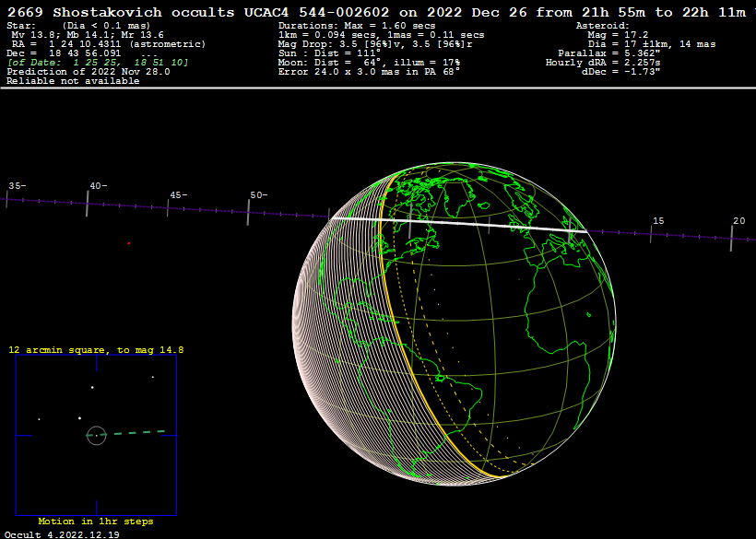Click the small red marker left of the globe

click(x=128, y=243)
